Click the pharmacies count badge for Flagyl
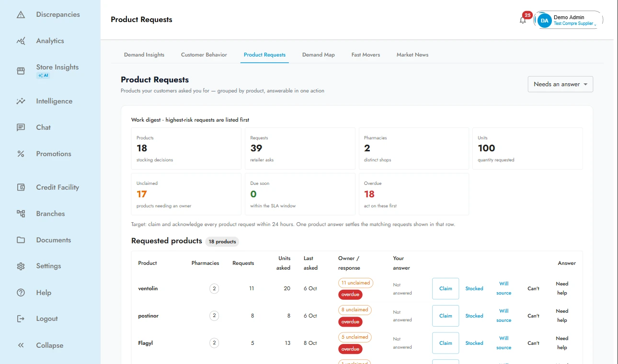Viewport: 618px width, 364px height. pos(214,343)
